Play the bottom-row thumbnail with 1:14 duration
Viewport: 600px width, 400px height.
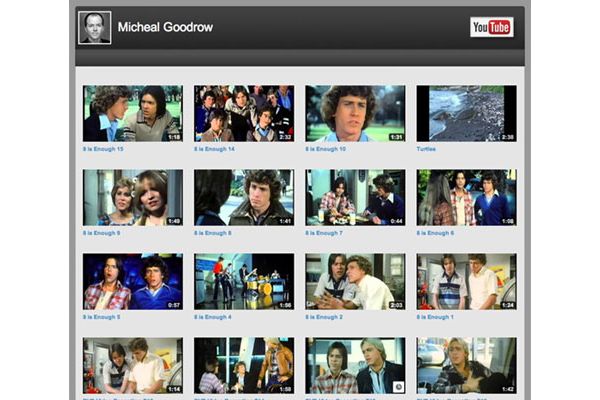click(x=133, y=366)
